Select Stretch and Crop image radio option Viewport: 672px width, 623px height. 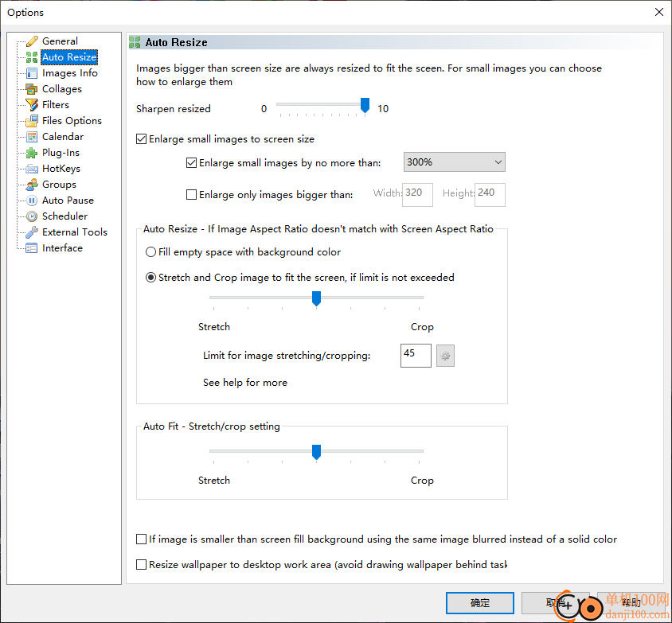point(150,278)
